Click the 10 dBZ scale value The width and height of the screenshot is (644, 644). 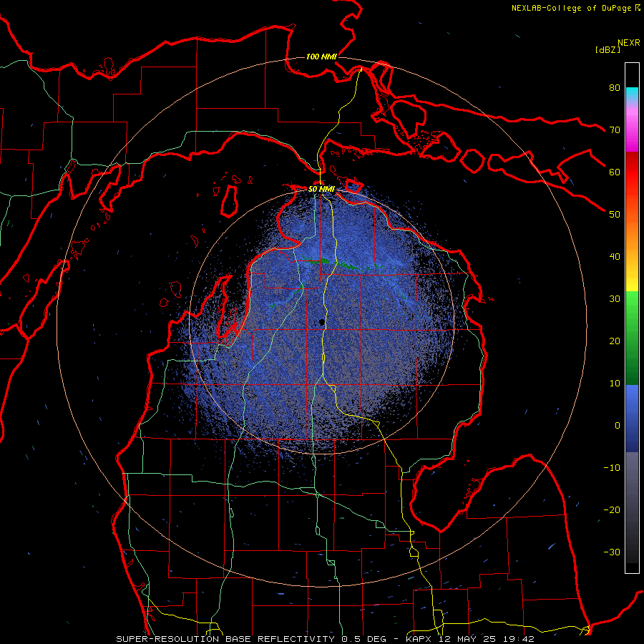[x=615, y=384]
